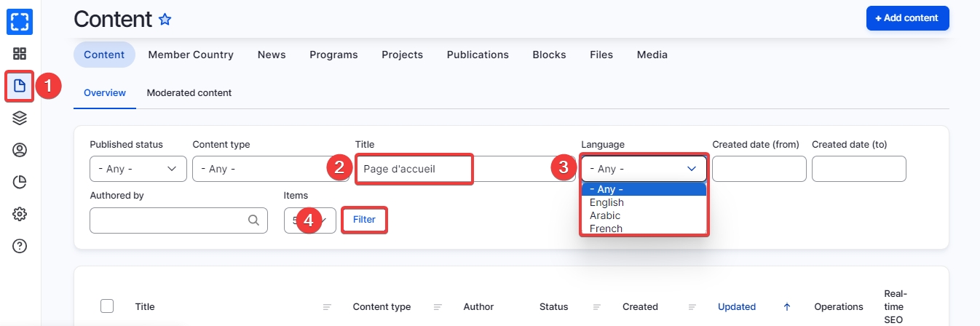Switch to the Member Country tab
Image resolution: width=980 pixels, height=326 pixels.
(x=191, y=55)
